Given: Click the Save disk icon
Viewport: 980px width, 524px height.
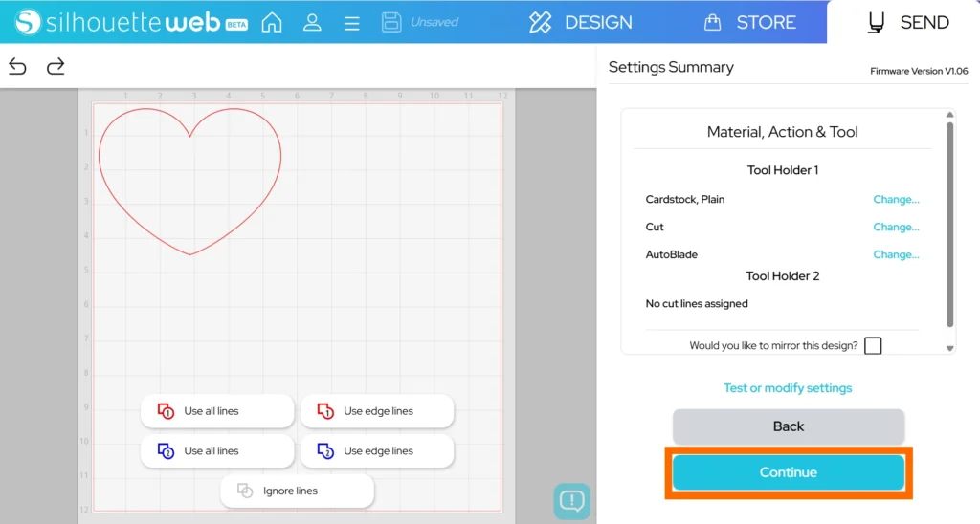Looking at the screenshot, I should tap(391, 22).
